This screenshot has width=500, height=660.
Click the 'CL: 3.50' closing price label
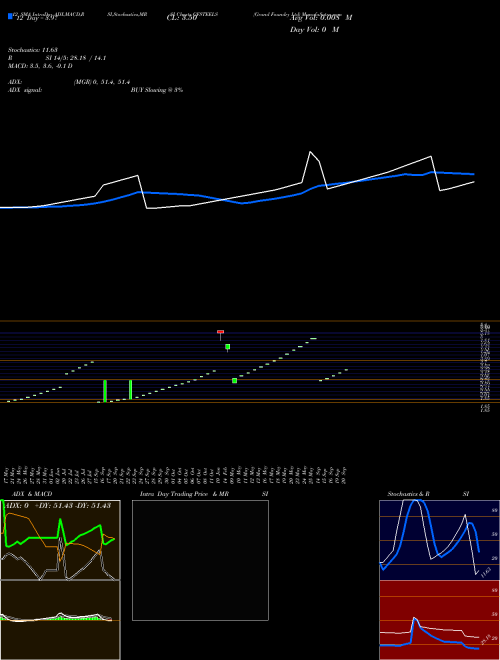[x=182, y=18]
